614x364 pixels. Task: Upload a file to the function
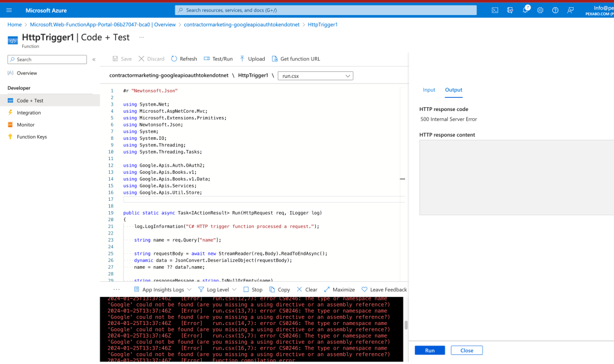[x=252, y=59]
